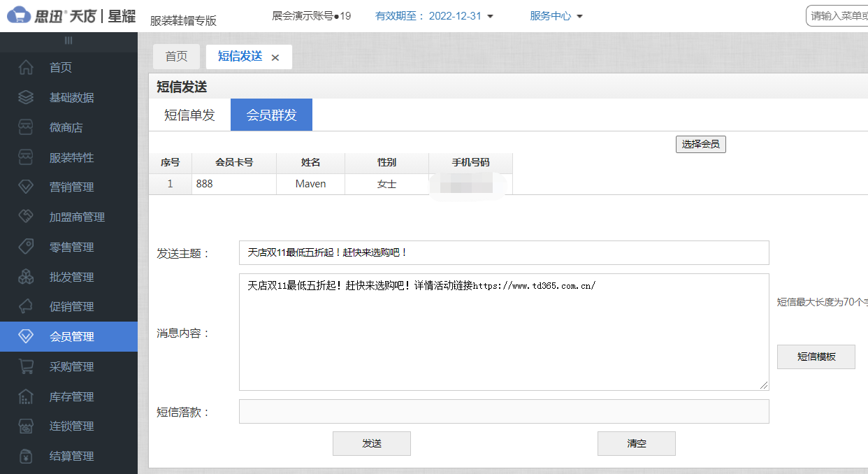Open the 短信模板 template panel
This screenshot has width=868, height=474.
(816, 357)
